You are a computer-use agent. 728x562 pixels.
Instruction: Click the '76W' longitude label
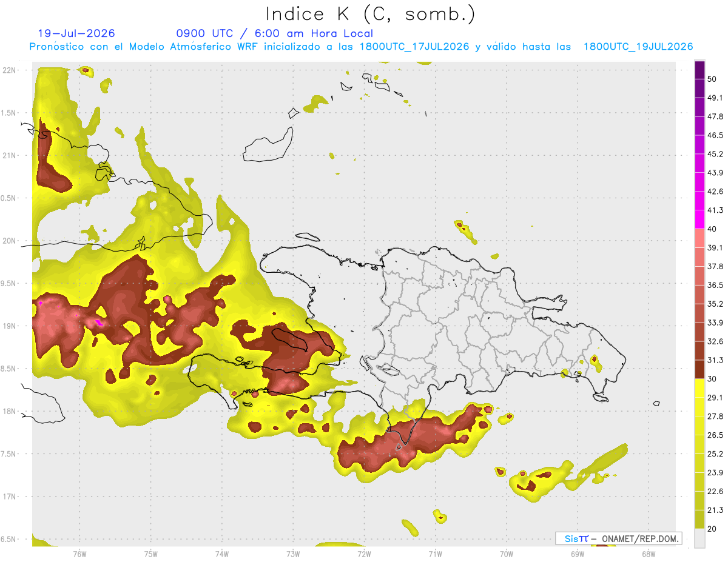(x=79, y=554)
